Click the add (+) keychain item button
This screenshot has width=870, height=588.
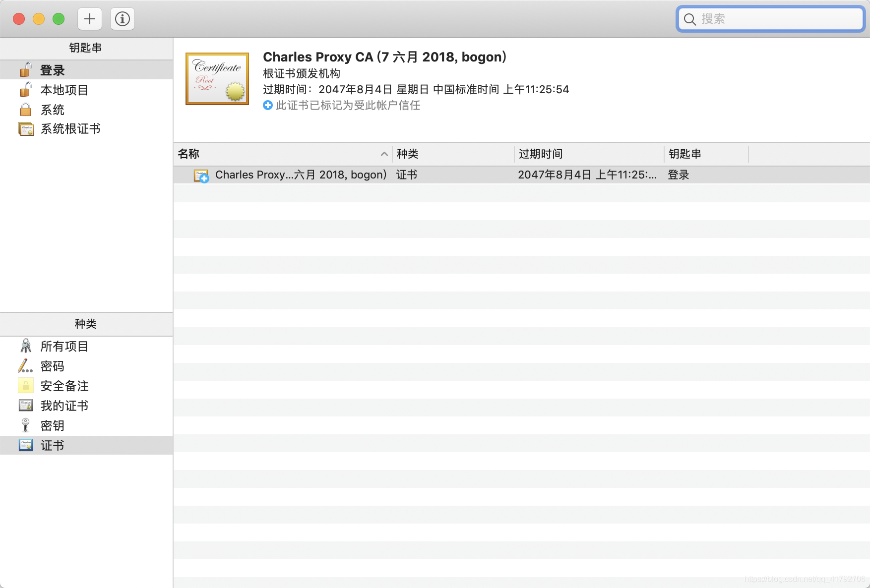[90, 19]
